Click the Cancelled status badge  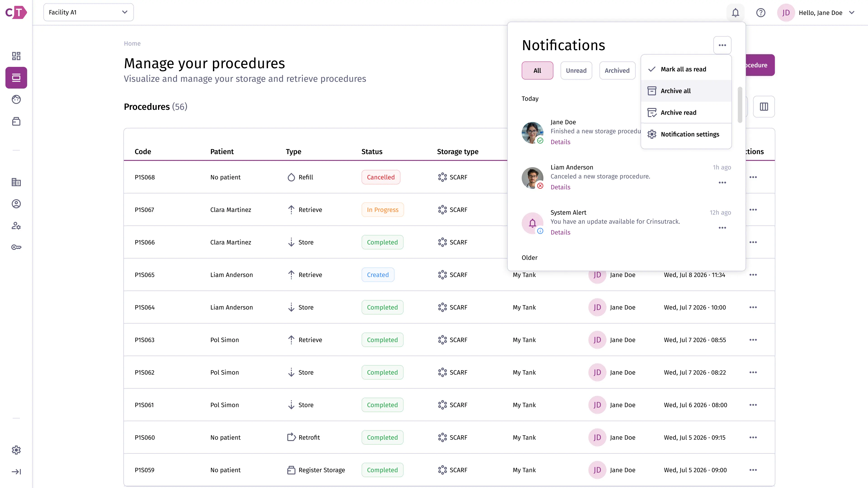381,177
